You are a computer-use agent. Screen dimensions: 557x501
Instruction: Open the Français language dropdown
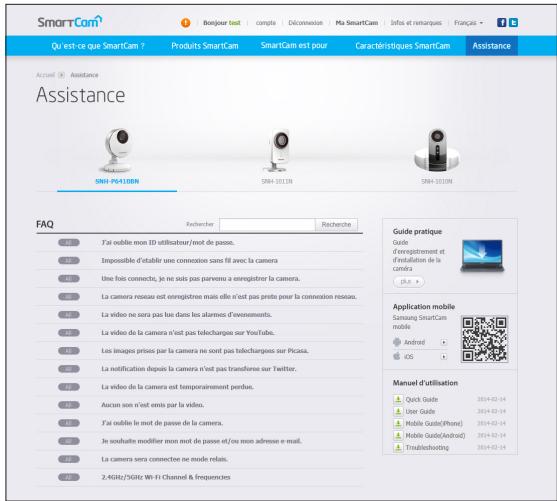click(469, 23)
